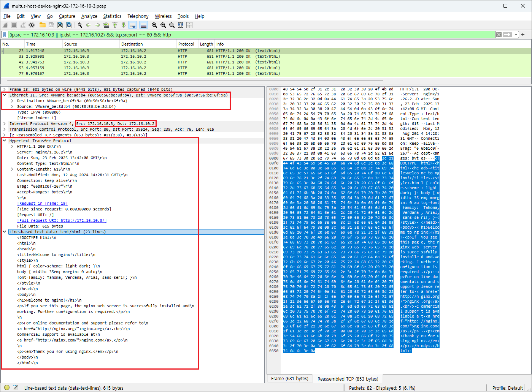Expand Internet Protocol Version 4 node
The width and height of the screenshot is (532, 392).
point(5,124)
